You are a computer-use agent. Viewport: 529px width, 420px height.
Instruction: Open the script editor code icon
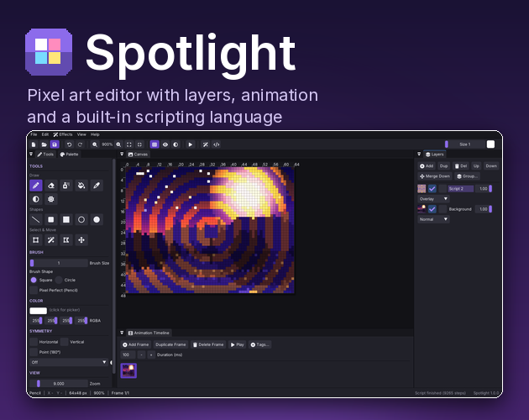point(217,144)
